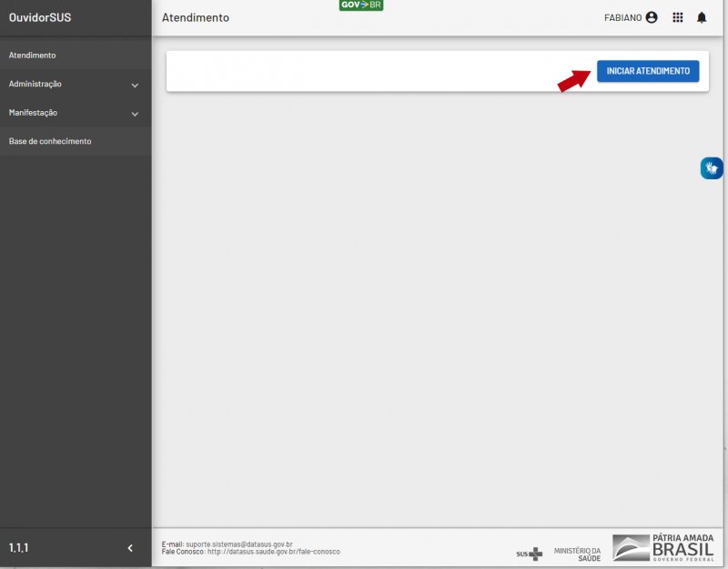Open Base de conhecimento

tap(50, 141)
